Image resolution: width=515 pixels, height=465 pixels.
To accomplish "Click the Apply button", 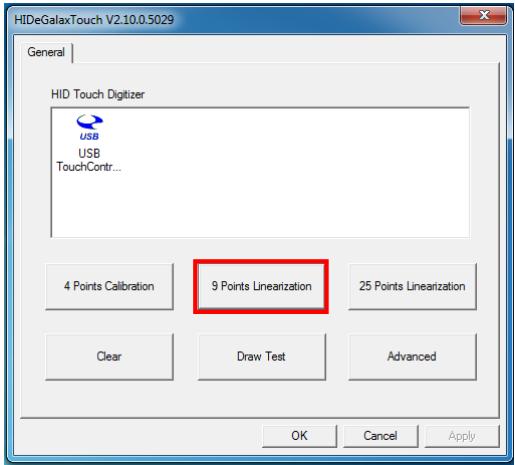I will coord(462,436).
